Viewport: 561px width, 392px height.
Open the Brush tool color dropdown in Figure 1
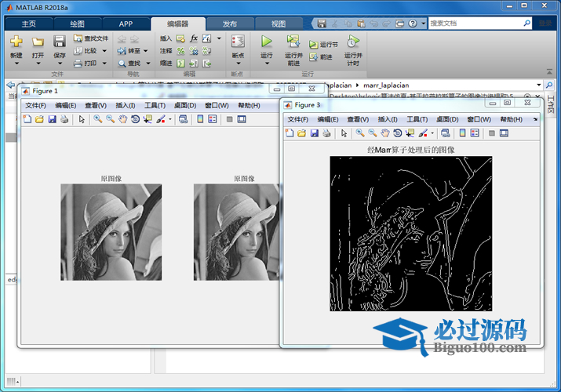click(169, 119)
